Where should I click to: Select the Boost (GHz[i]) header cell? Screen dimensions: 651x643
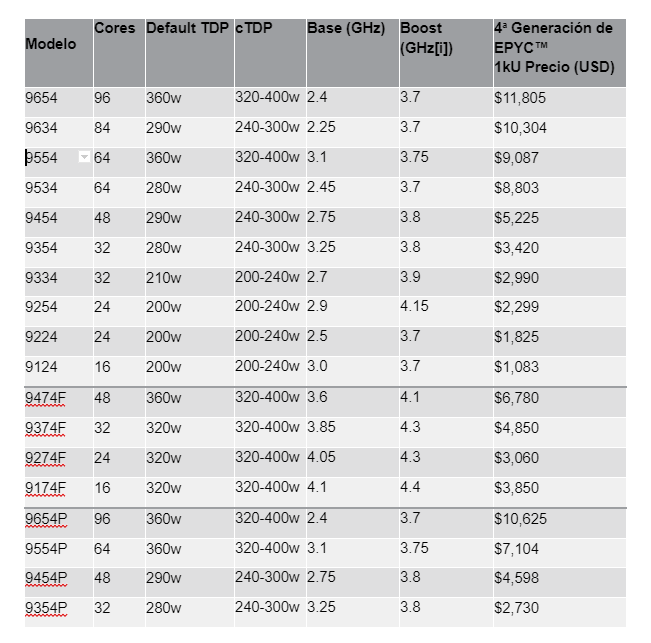pos(446,53)
